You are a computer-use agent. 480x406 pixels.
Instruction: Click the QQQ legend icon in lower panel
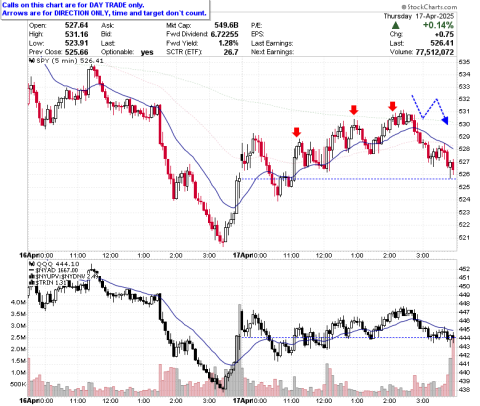pos(32,264)
